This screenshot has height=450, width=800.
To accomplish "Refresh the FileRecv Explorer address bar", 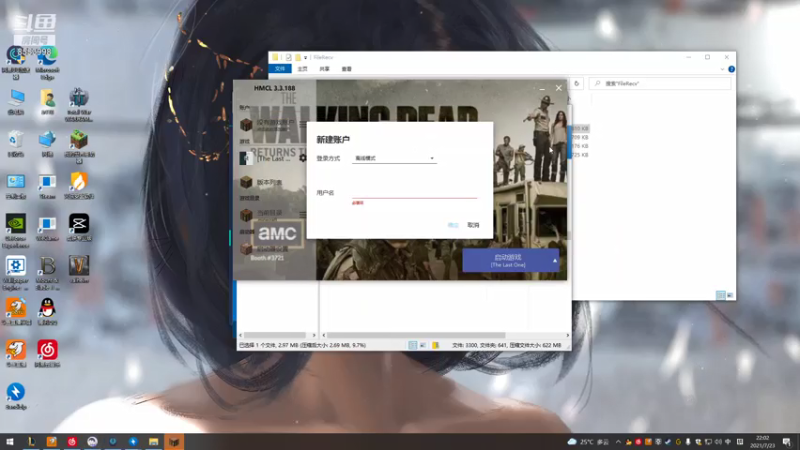I will [577, 84].
